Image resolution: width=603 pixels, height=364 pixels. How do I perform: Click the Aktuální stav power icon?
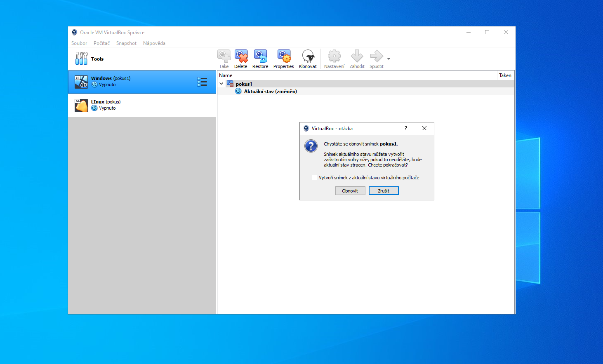pyautogui.click(x=238, y=91)
